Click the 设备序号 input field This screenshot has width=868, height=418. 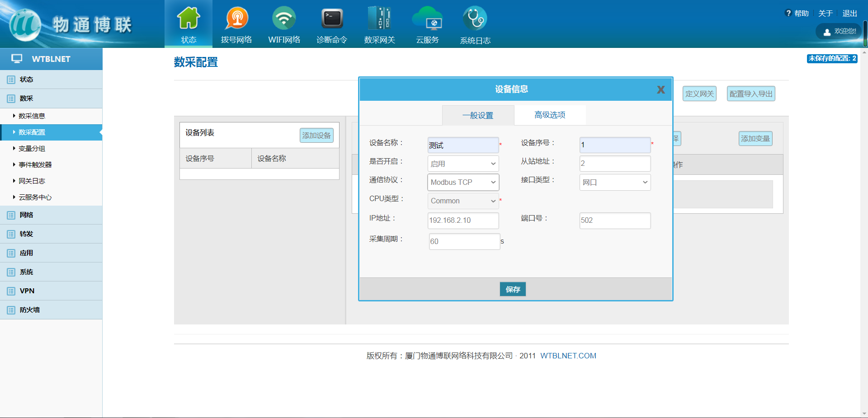click(615, 145)
